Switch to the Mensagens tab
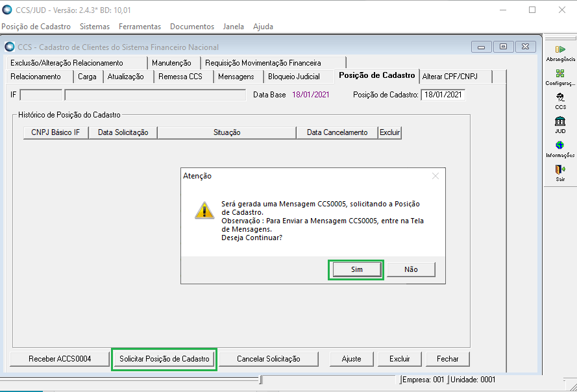 238,77
